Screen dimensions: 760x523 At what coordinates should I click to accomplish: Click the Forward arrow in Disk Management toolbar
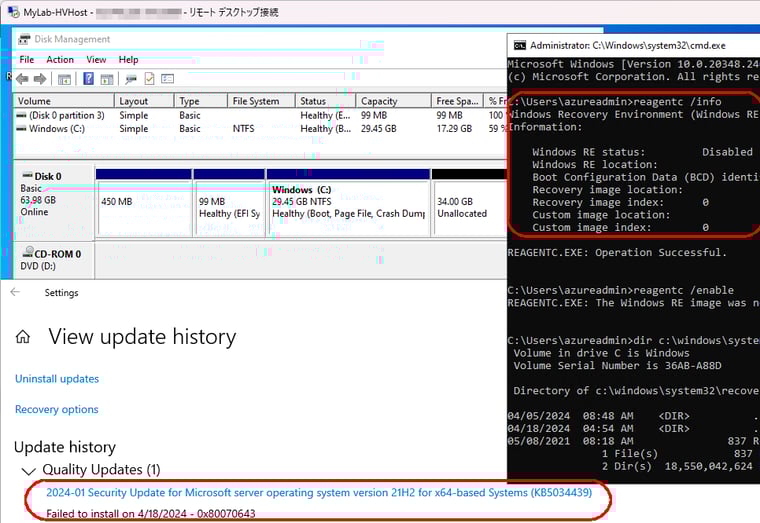(40, 79)
